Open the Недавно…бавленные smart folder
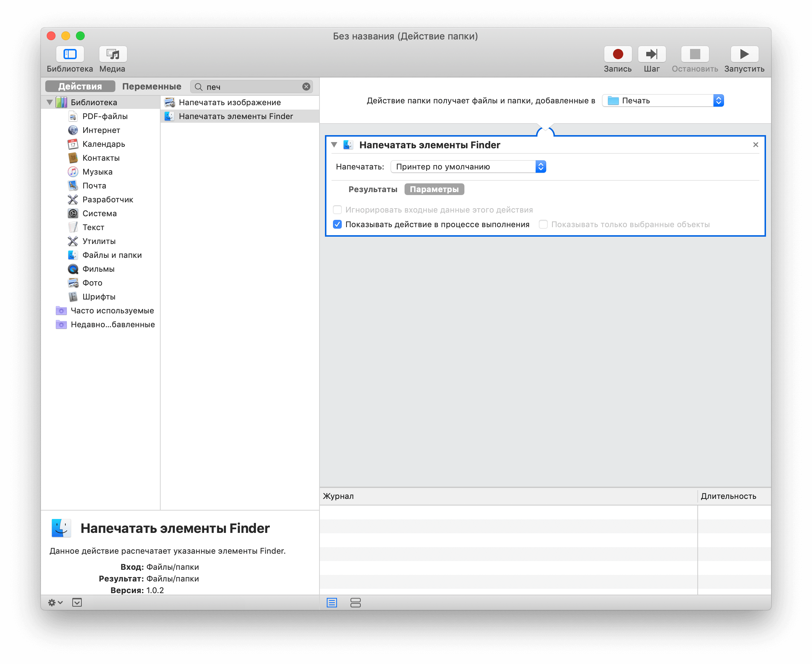This screenshot has width=812, height=664. click(112, 324)
